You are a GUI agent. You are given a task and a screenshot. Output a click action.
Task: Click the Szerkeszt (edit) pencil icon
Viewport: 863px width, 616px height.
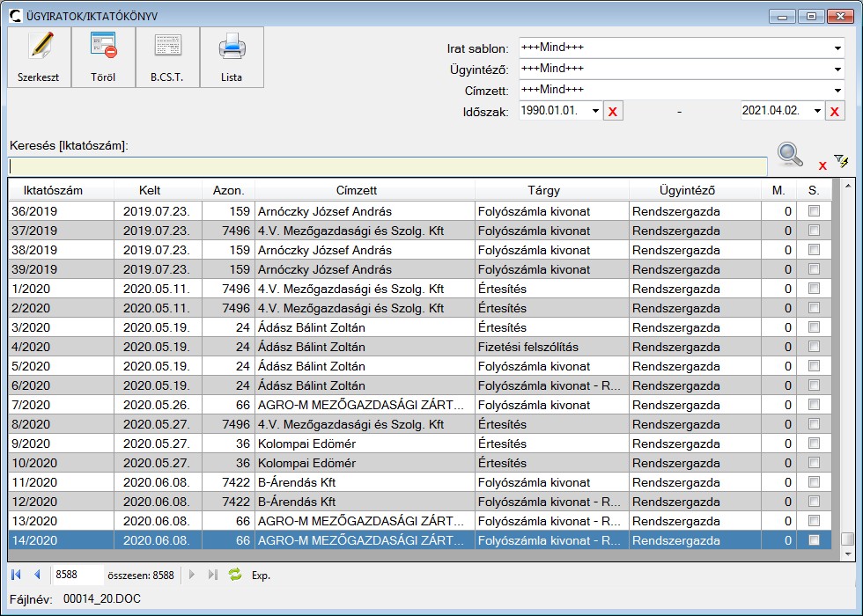point(39,47)
